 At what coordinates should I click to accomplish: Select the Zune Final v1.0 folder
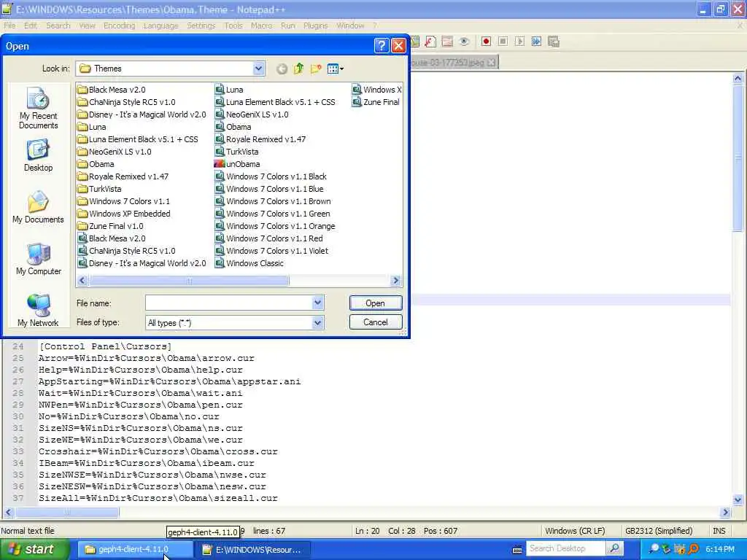(111, 226)
